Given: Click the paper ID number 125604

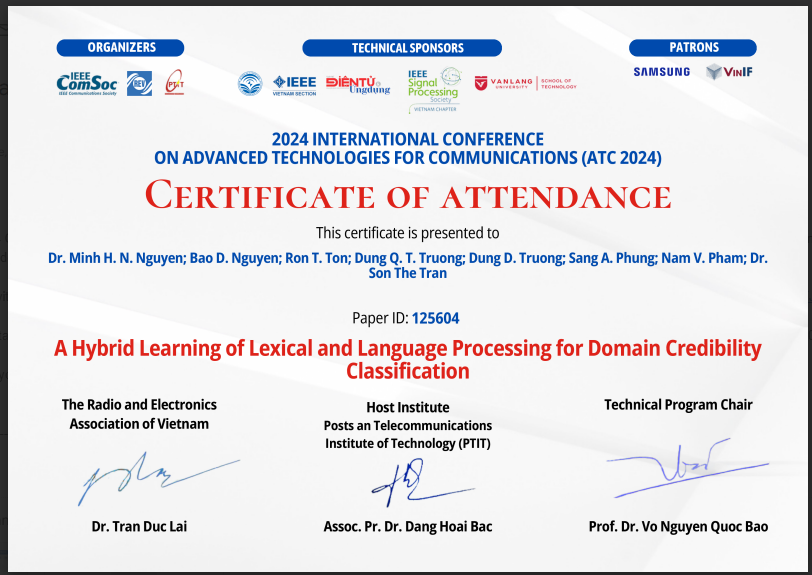Looking at the screenshot, I should 436,318.
